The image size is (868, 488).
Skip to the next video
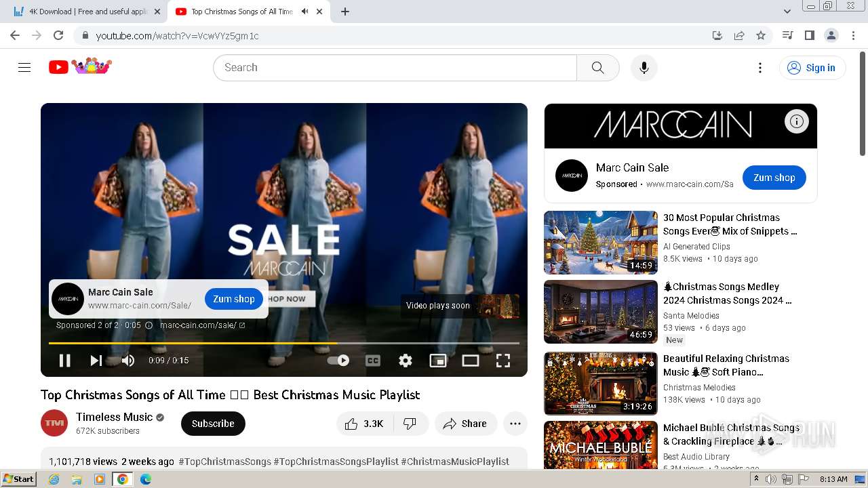pos(96,361)
